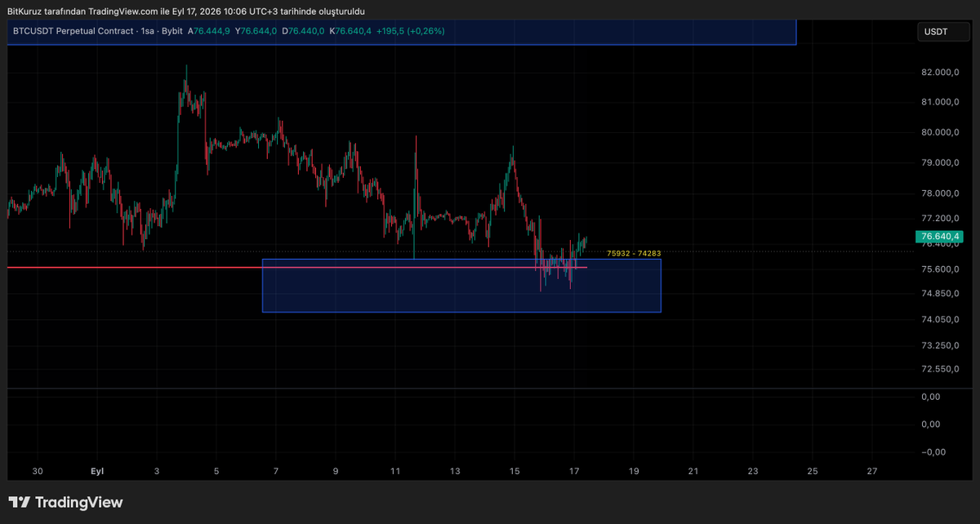Viewport: 980px width, 524px height.
Task: Click the yellow 75932 - 74283 zone label
Action: pos(634,254)
